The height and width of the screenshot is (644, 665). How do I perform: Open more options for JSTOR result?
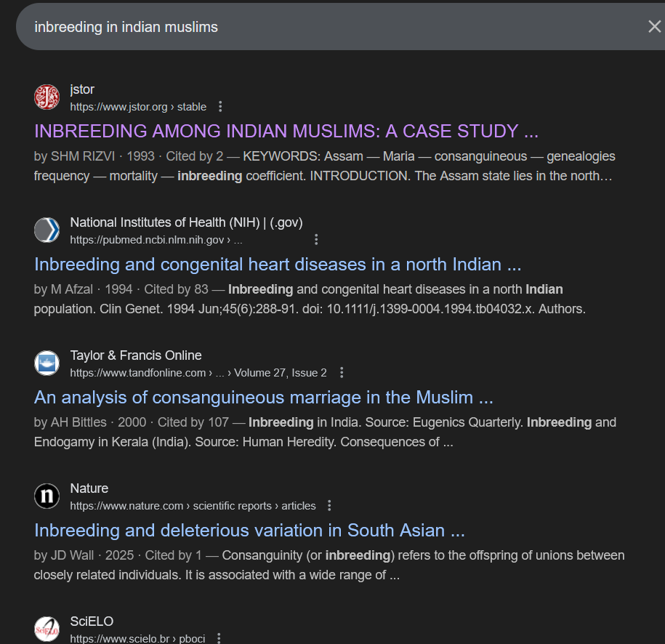[x=221, y=107]
